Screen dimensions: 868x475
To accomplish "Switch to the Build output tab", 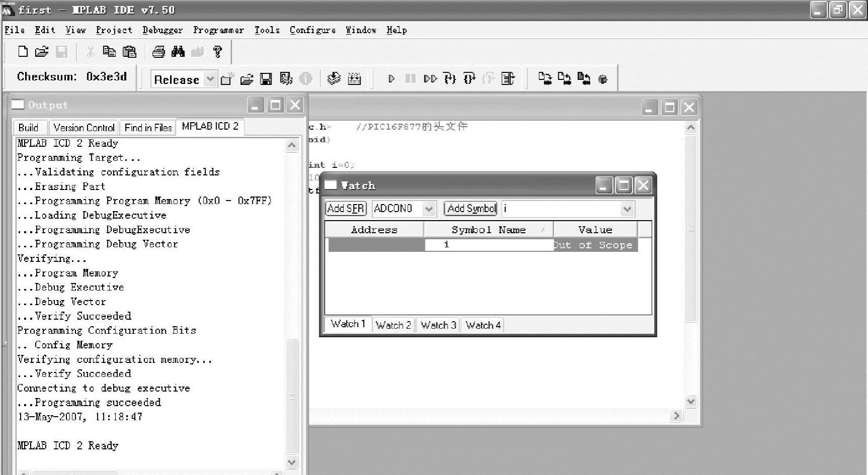I will [28, 128].
